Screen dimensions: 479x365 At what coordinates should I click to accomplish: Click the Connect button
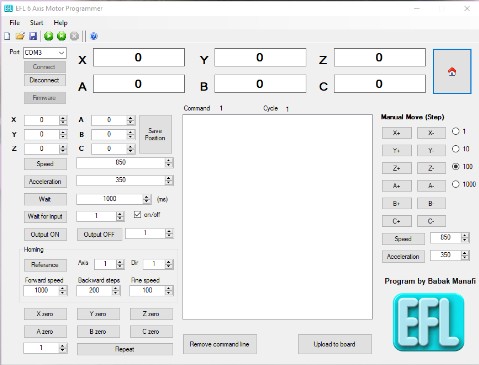45,67
